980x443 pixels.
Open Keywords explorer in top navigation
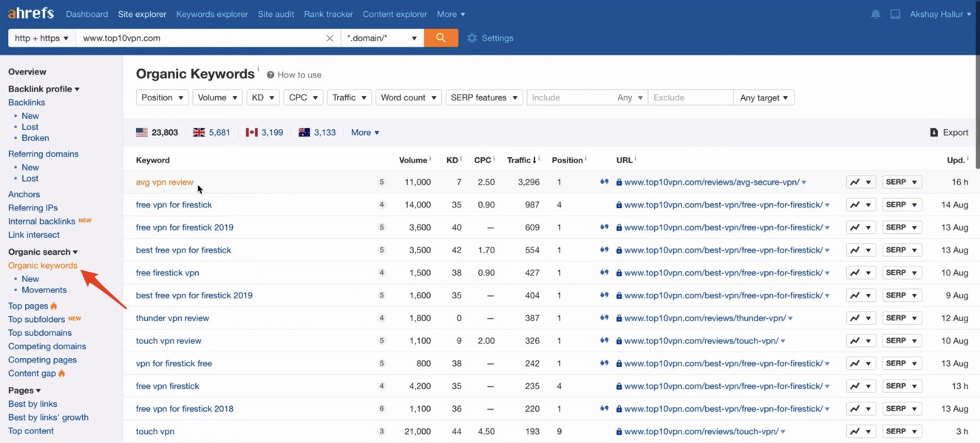[211, 14]
